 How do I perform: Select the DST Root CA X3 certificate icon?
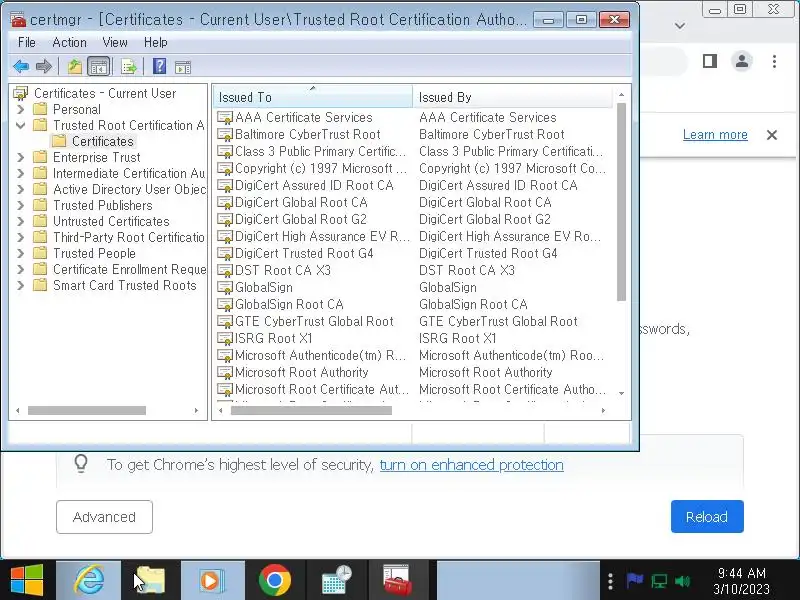click(x=225, y=270)
